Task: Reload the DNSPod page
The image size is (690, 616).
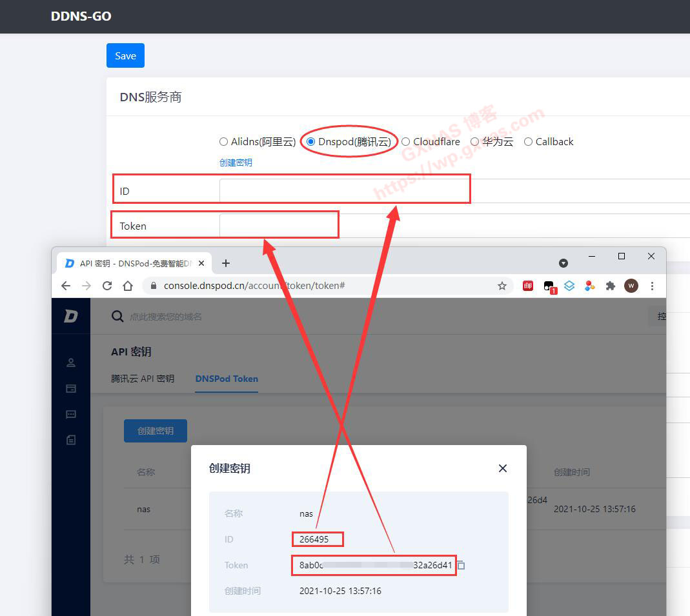Action: pos(107,286)
